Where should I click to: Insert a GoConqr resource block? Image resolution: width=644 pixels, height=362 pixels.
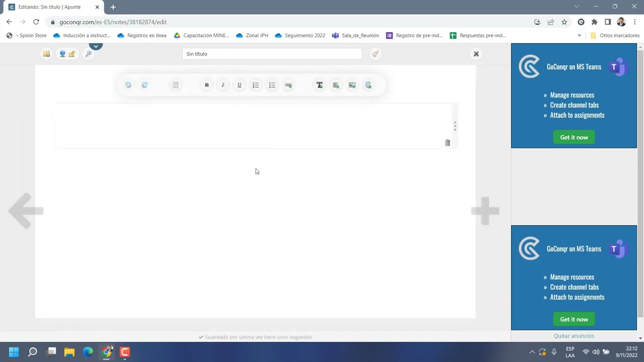coord(368,85)
